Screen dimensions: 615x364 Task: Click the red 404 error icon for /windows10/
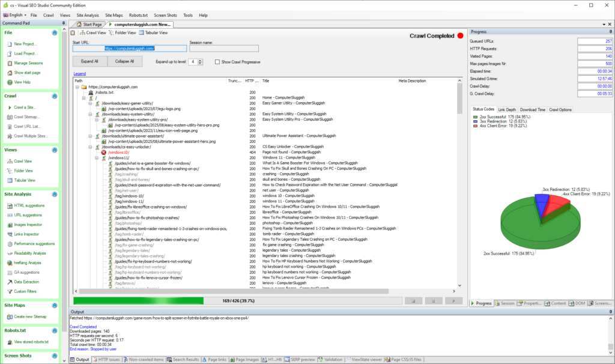tap(104, 152)
